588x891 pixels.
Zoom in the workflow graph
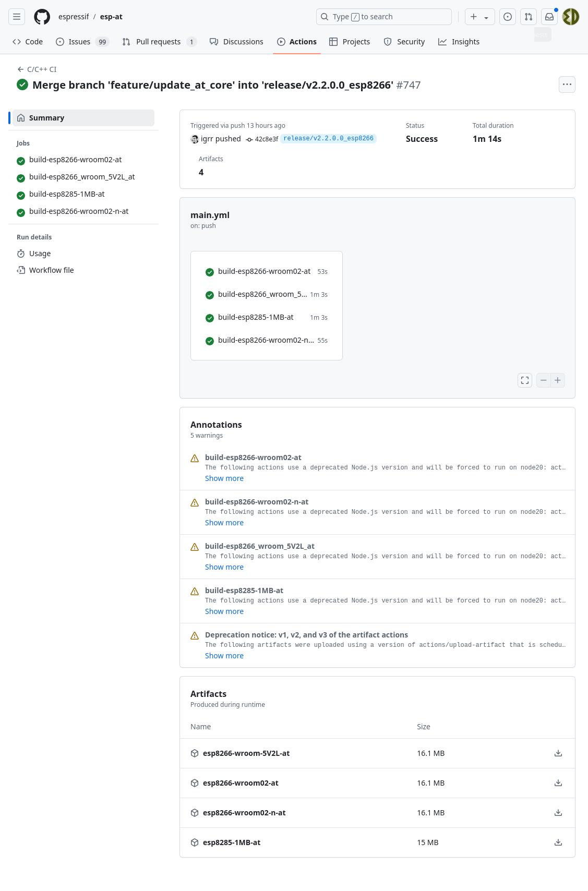click(558, 380)
